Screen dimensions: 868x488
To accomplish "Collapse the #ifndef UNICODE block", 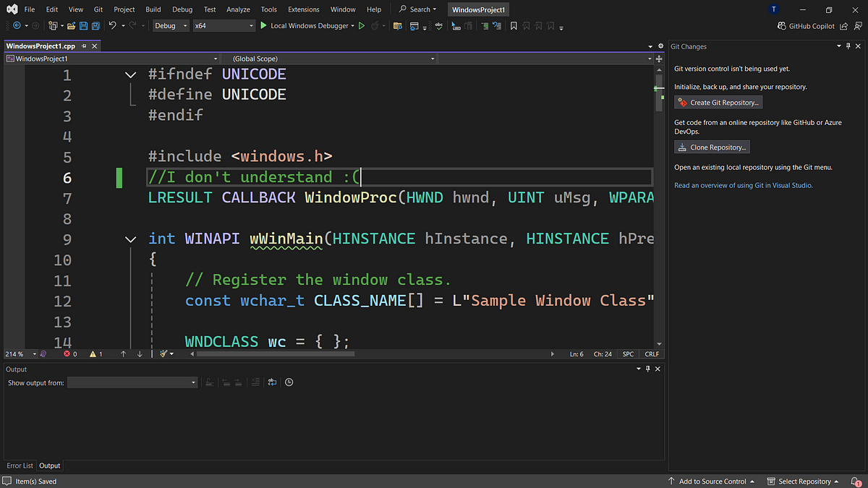I will pos(130,74).
